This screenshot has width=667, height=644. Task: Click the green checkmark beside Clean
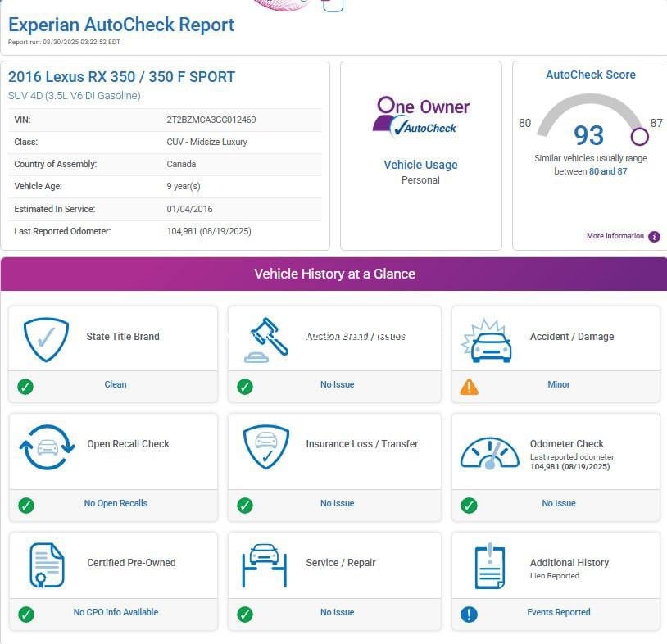point(26,387)
